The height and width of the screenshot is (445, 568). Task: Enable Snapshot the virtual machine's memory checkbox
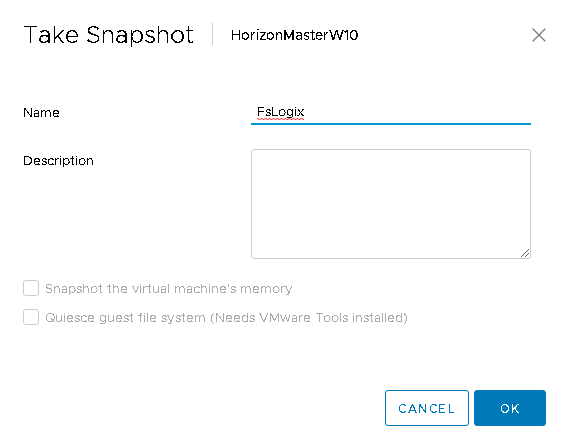tap(31, 288)
